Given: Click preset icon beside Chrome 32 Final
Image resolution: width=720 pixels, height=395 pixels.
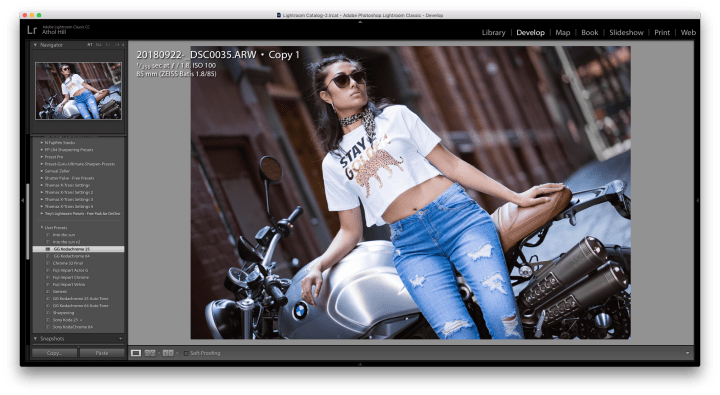Looking at the screenshot, I should 48,263.
